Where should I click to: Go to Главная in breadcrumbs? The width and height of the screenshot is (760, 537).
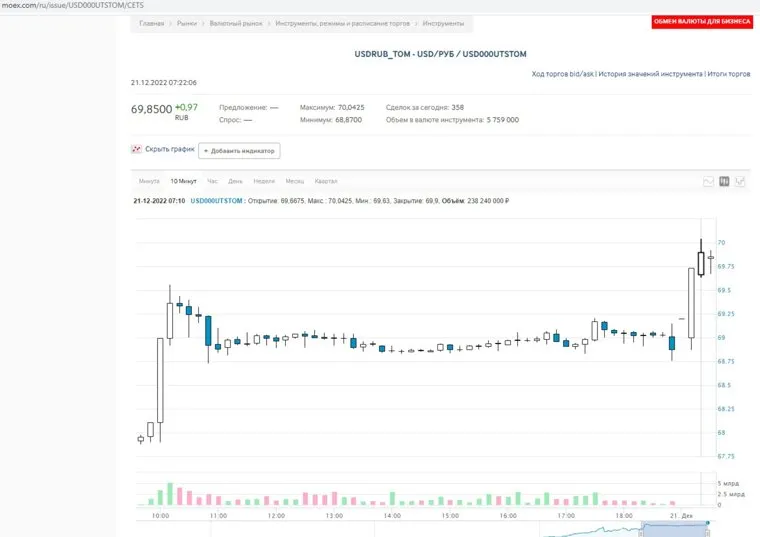(x=152, y=22)
